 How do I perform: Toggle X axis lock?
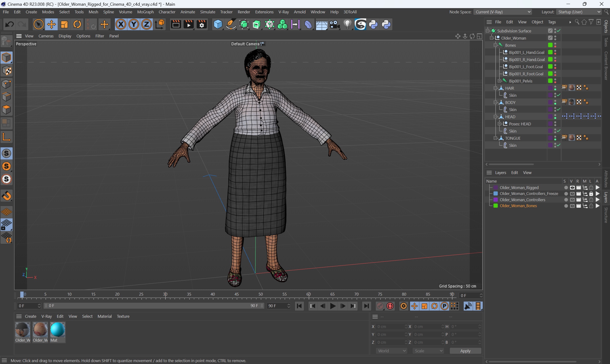121,24
